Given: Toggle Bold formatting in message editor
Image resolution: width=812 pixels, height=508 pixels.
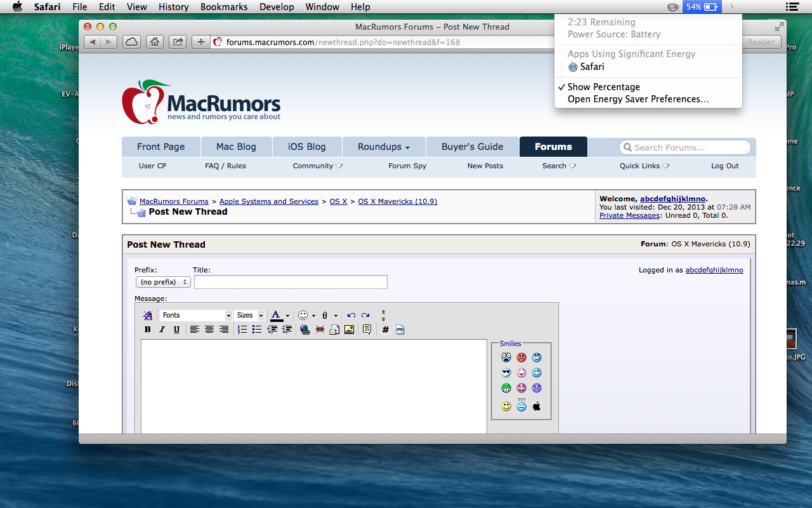Looking at the screenshot, I should (x=148, y=330).
